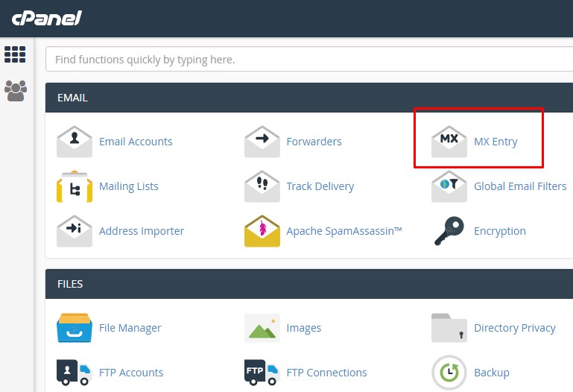The height and width of the screenshot is (392, 573).
Task: Click the Backup clock icon
Action: 449,373
